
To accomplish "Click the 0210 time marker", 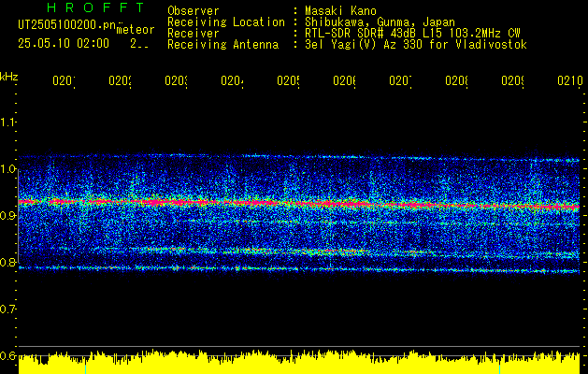I will [x=570, y=80].
